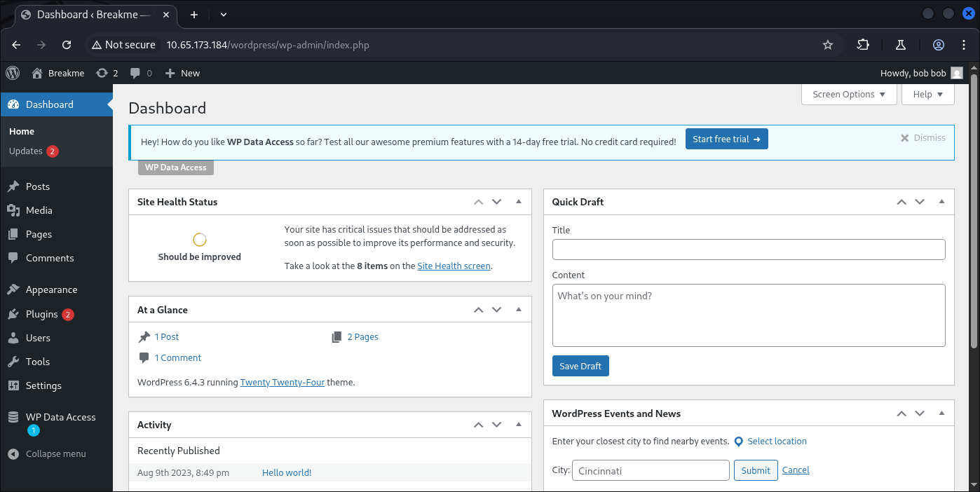Click the Media icon in sidebar
Screen dimensions: 980x492
point(13,210)
